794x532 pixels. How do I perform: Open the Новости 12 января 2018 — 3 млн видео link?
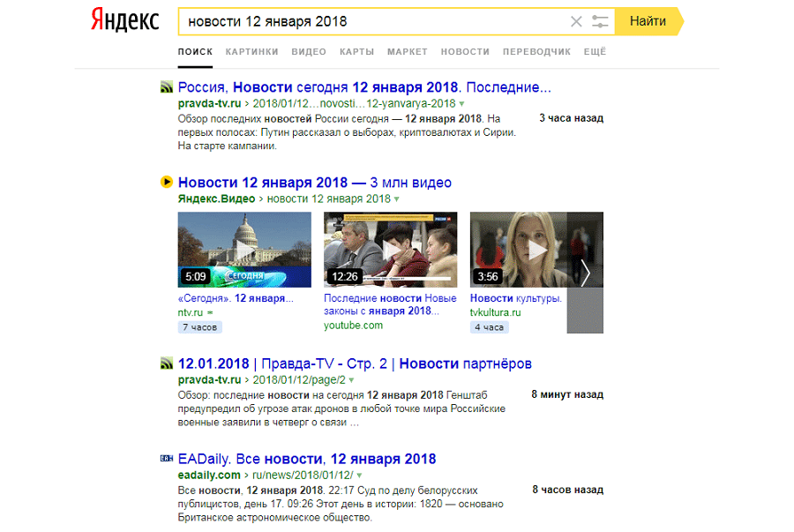click(x=314, y=183)
